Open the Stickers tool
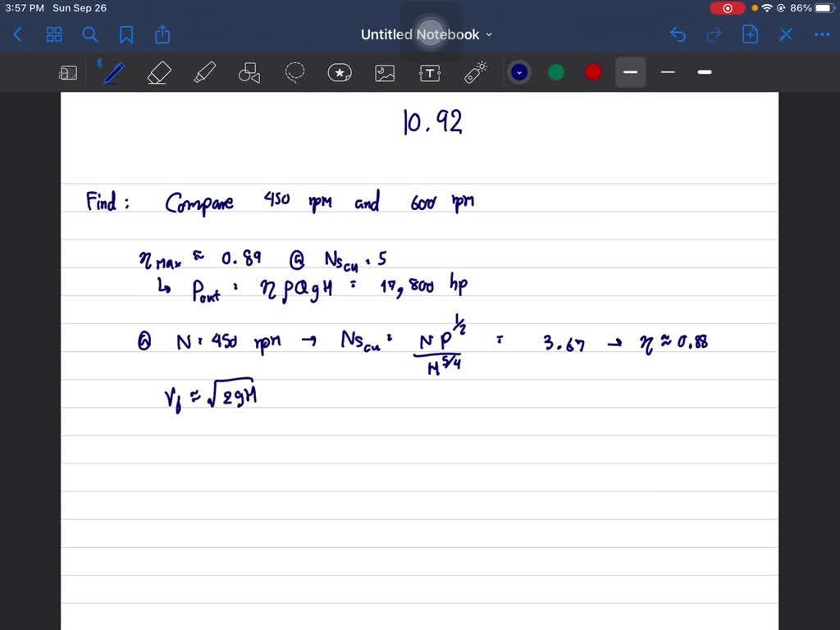840x630 pixels. point(340,72)
